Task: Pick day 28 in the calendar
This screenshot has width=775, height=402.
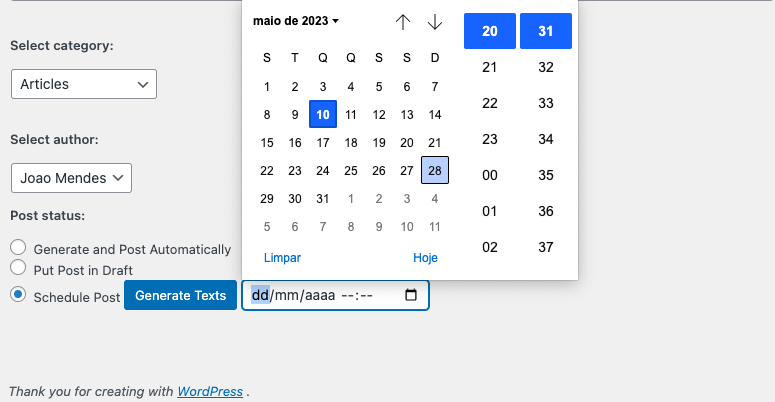Action: [x=435, y=171]
